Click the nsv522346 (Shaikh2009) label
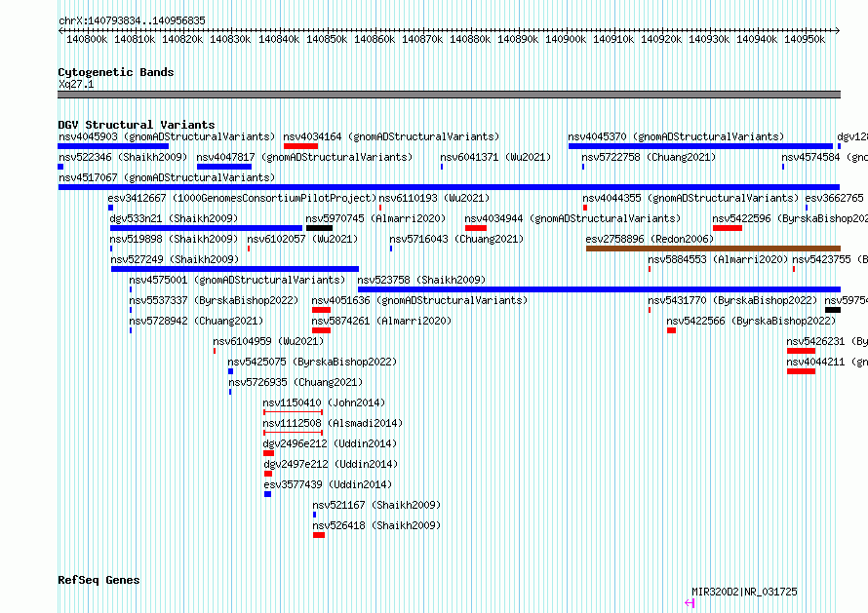This screenshot has width=868, height=613. [x=123, y=157]
